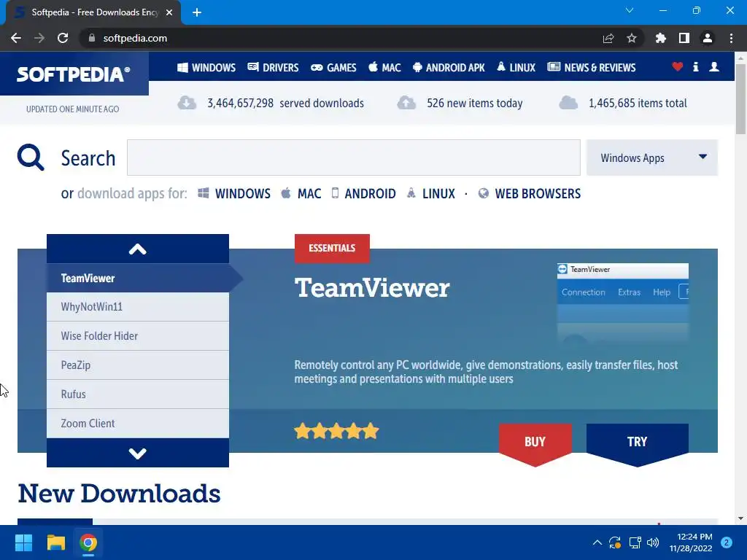Select WhyNotWin11 in the featured list
The width and height of the screenshot is (747, 560).
point(138,307)
